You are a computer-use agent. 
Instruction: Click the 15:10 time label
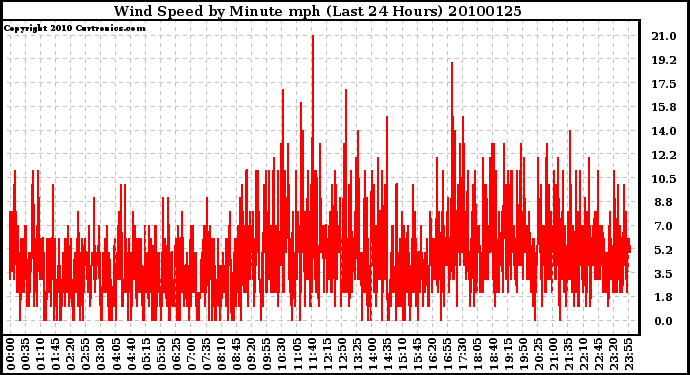pos(402,354)
